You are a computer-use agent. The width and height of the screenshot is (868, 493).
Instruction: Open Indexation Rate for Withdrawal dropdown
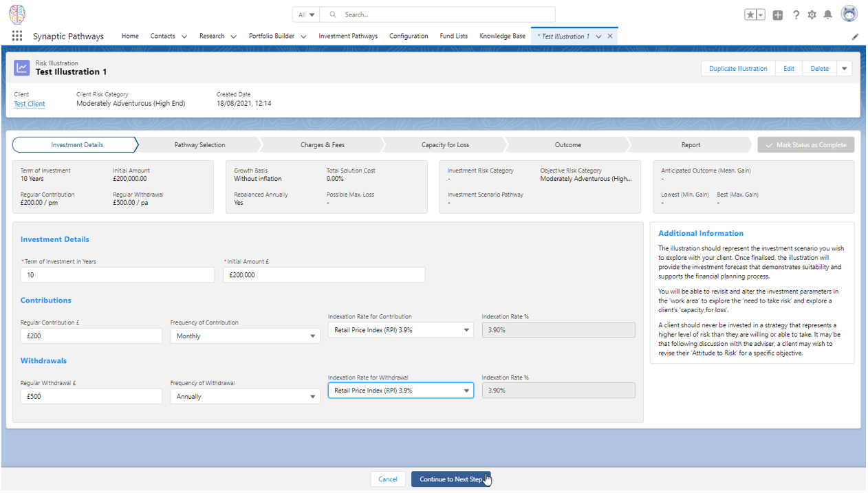click(x=400, y=391)
